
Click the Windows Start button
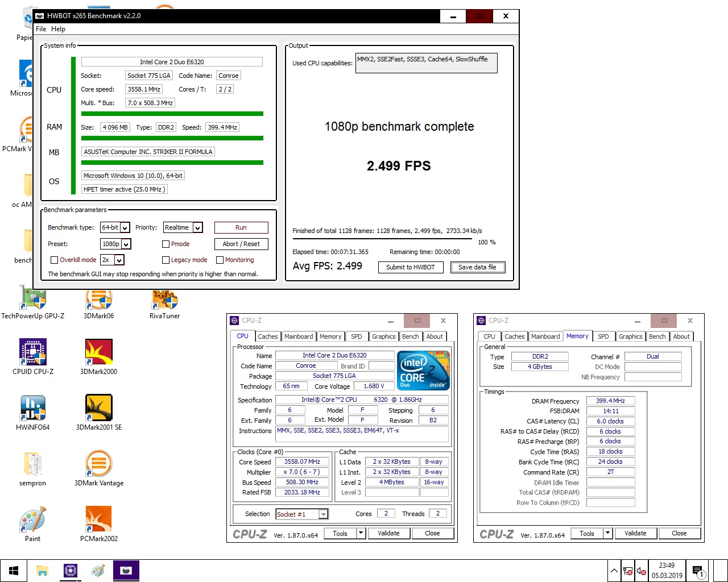click(x=14, y=571)
